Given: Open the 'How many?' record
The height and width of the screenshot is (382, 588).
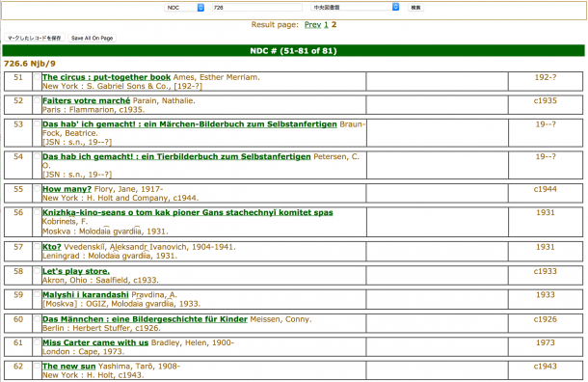Looking at the screenshot, I should coord(67,189).
